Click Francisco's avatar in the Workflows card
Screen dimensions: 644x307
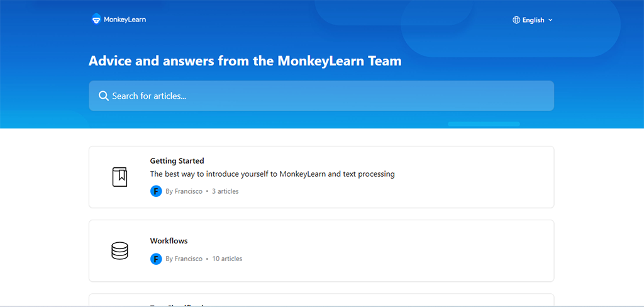pyautogui.click(x=156, y=259)
